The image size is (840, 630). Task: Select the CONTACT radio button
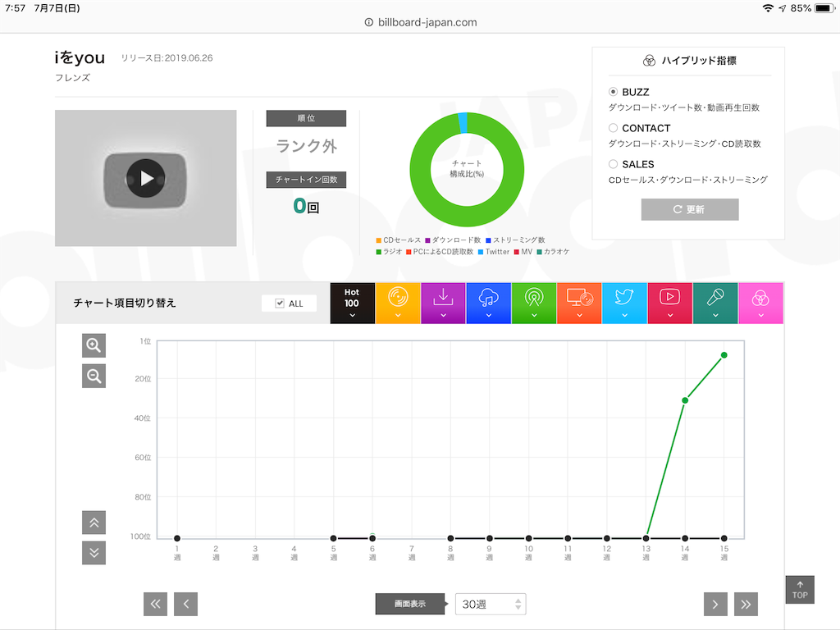tap(614, 128)
